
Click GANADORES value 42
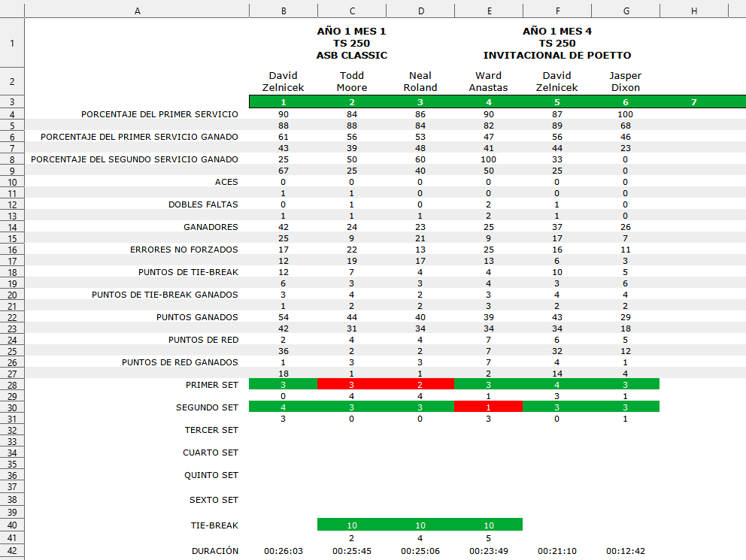[284, 227]
